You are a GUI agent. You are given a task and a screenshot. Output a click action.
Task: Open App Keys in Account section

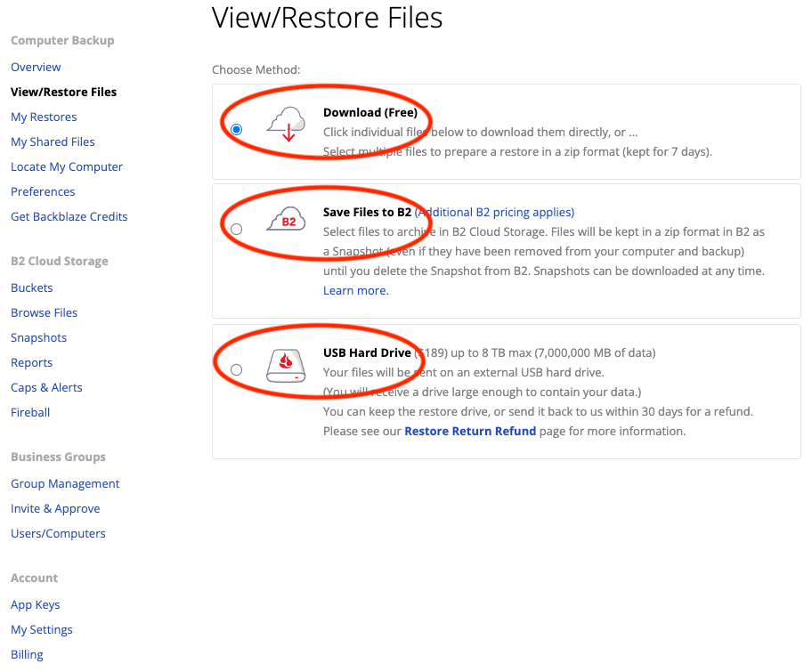point(36,604)
